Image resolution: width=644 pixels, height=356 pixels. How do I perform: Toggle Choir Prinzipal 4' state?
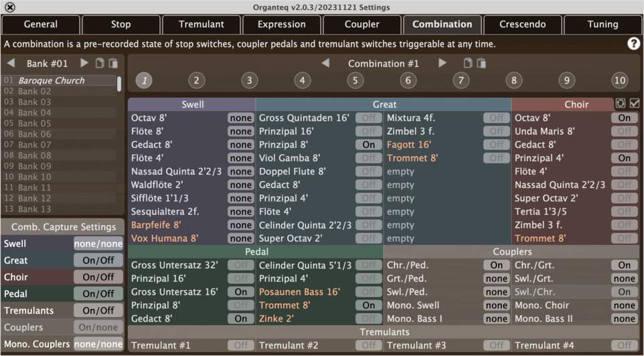(625, 158)
